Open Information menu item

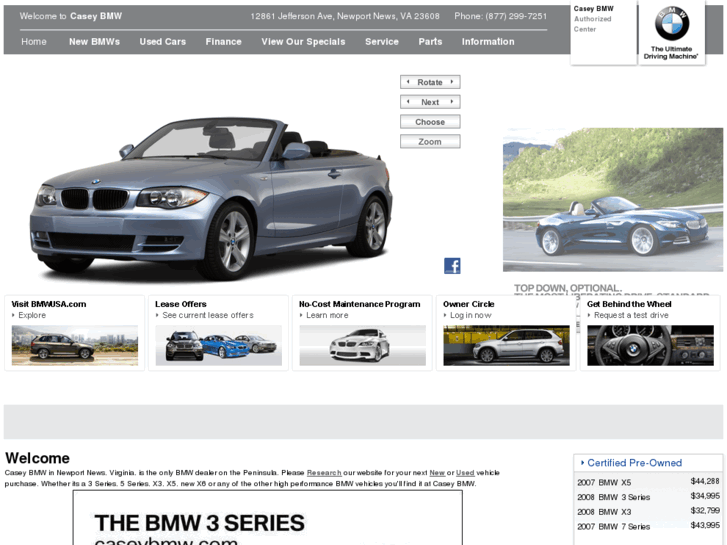[x=488, y=42]
